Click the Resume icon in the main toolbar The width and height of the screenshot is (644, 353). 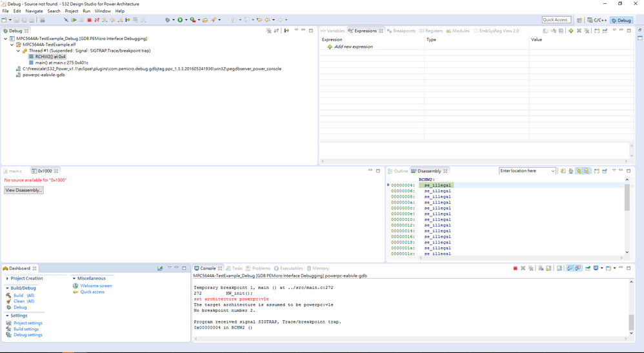tap(74, 20)
